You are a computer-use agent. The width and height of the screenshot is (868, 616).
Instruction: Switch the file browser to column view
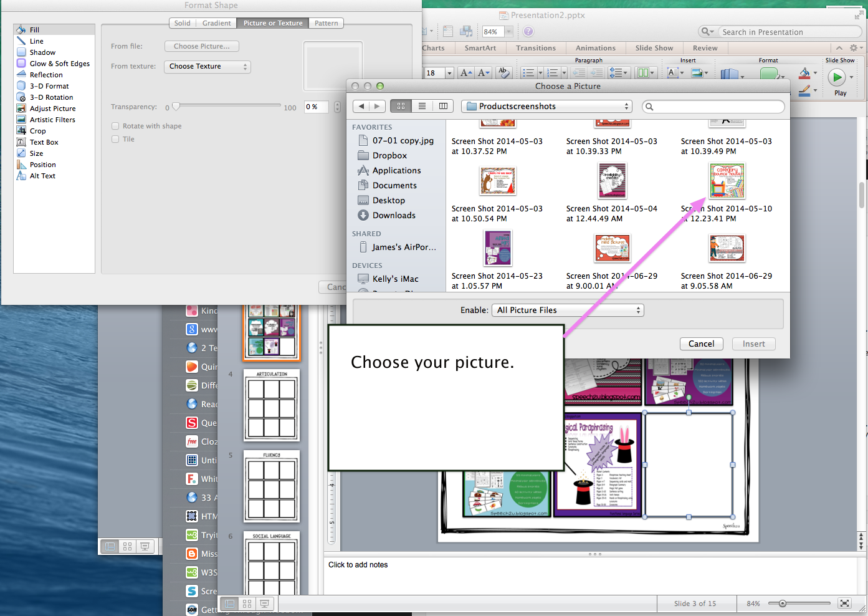click(x=443, y=106)
